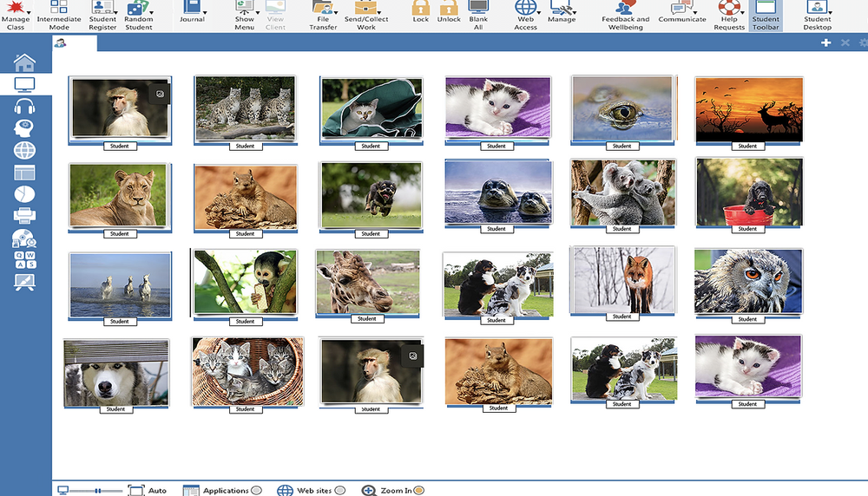Image resolution: width=868 pixels, height=496 pixels.
Task: Select the cat in green bag thumbnail
Action: 372,108
